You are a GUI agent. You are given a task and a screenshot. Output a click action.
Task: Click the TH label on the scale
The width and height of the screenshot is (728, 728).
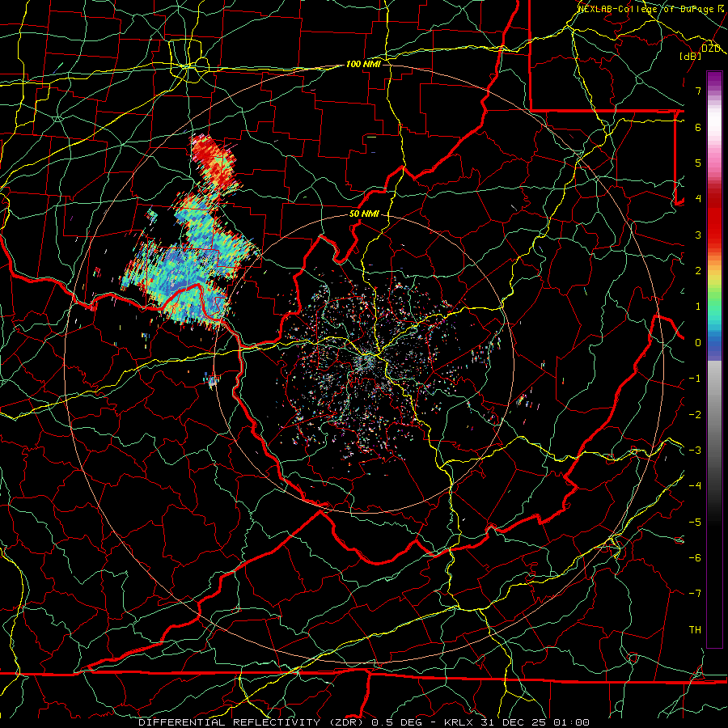pos(695,629)
